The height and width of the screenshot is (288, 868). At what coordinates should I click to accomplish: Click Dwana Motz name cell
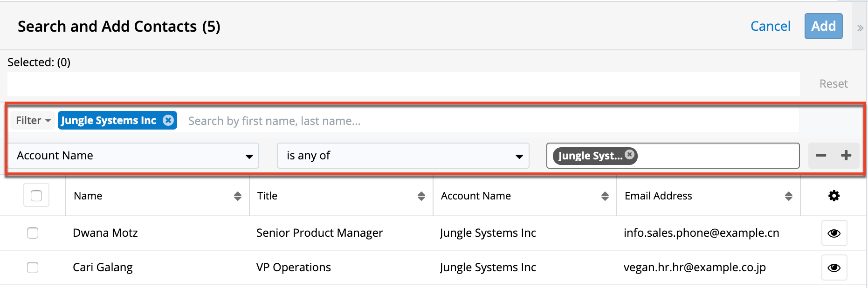click(x=105, y=233)
